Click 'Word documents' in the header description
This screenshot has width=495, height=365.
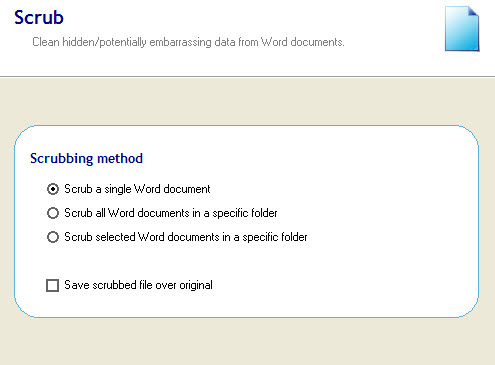point(302,42)
